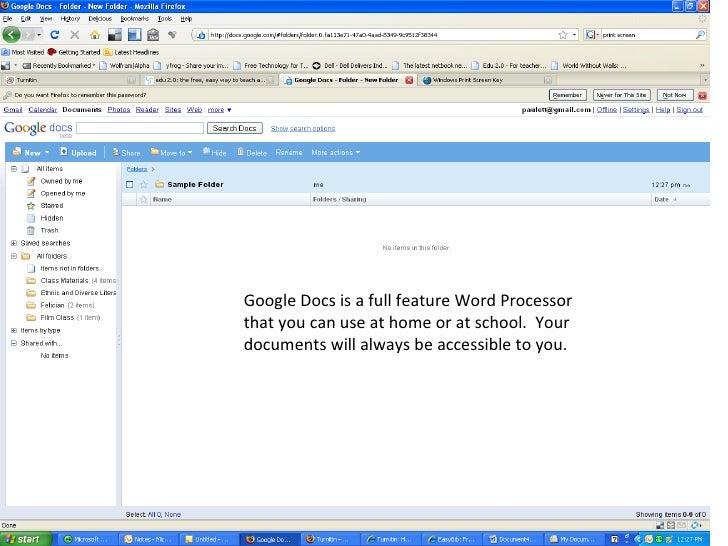Expand Items by type
728x546 pixels.
click(14, 331)
